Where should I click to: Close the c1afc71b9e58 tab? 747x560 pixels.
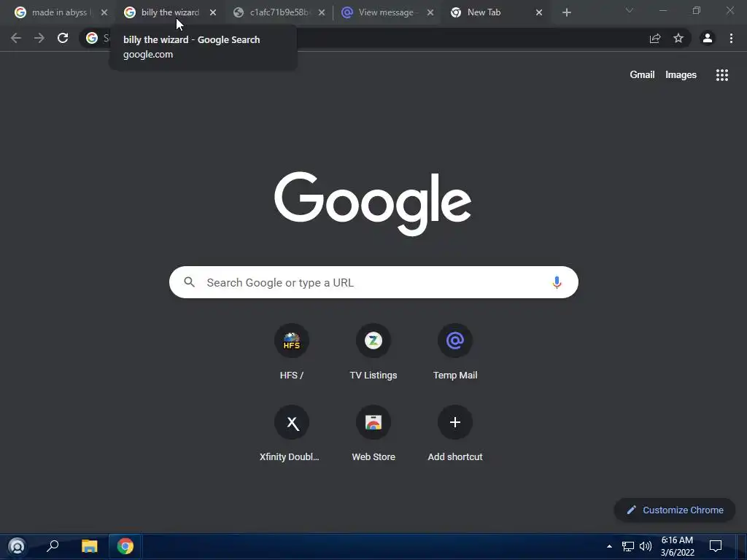(322, 13)
